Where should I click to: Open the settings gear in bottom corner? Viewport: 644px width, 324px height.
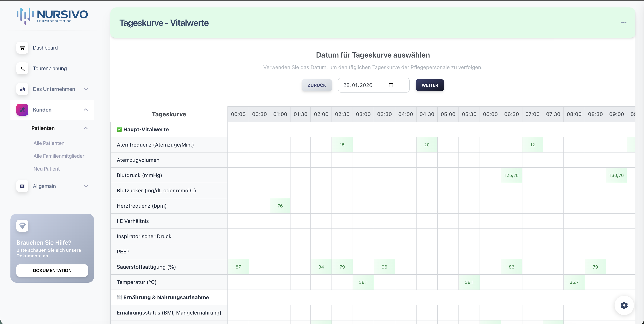pyautogui.click(x=624, y=305)
